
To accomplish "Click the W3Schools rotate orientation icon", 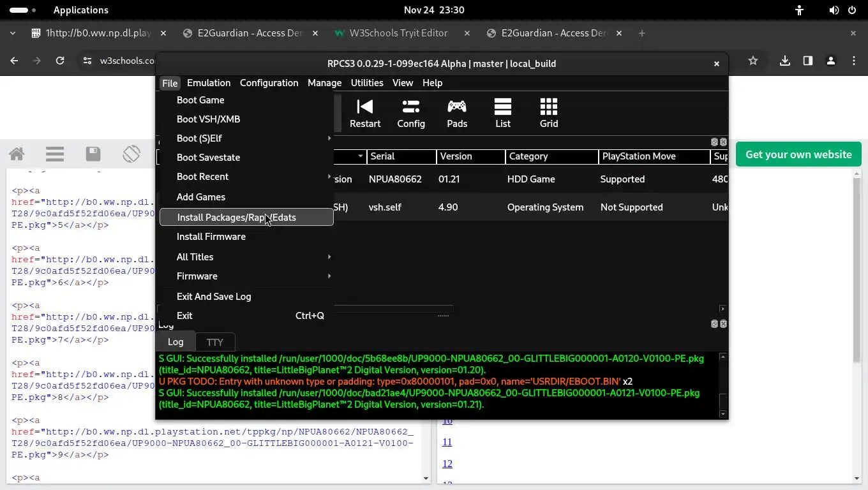I will point(131,154).
